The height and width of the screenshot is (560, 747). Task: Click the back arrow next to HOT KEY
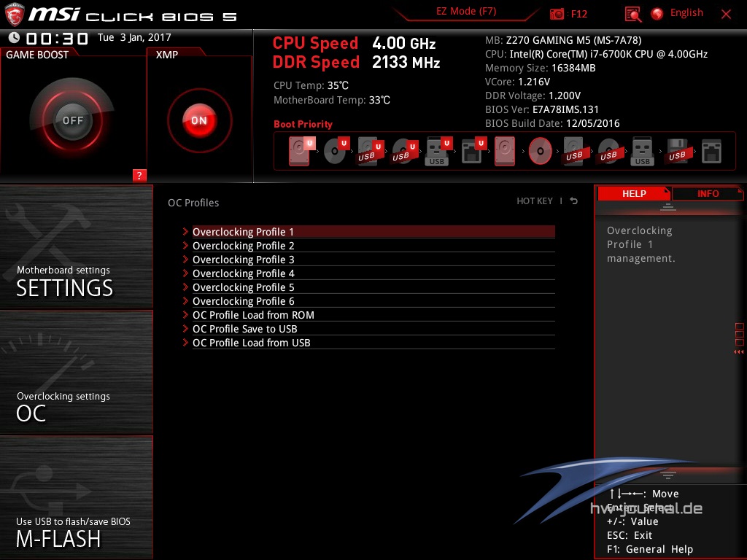(574, 201)
